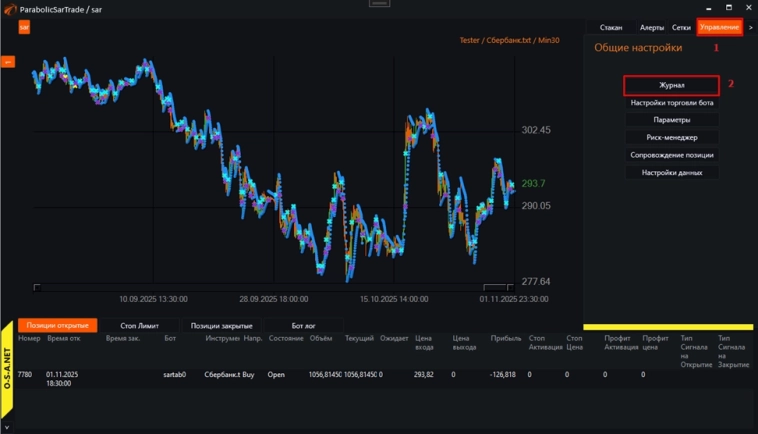Viewport: 758px width, 434px height.
Task: Click the orange sar tab icon
Action: coord(24,28)
